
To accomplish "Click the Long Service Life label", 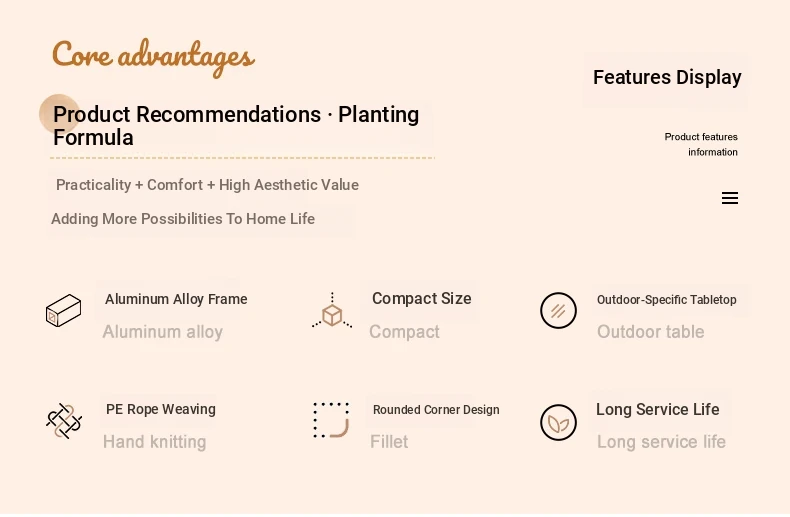I will (657, 409).
